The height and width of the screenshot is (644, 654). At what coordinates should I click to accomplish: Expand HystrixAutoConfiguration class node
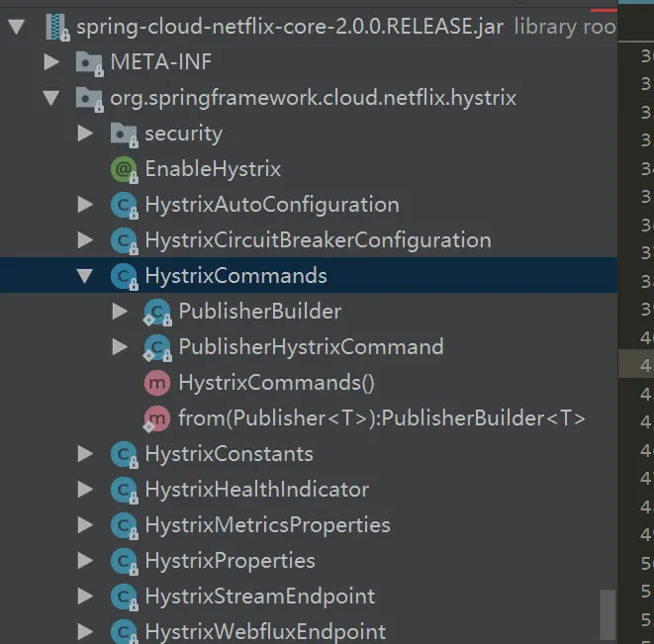(85, 205)
